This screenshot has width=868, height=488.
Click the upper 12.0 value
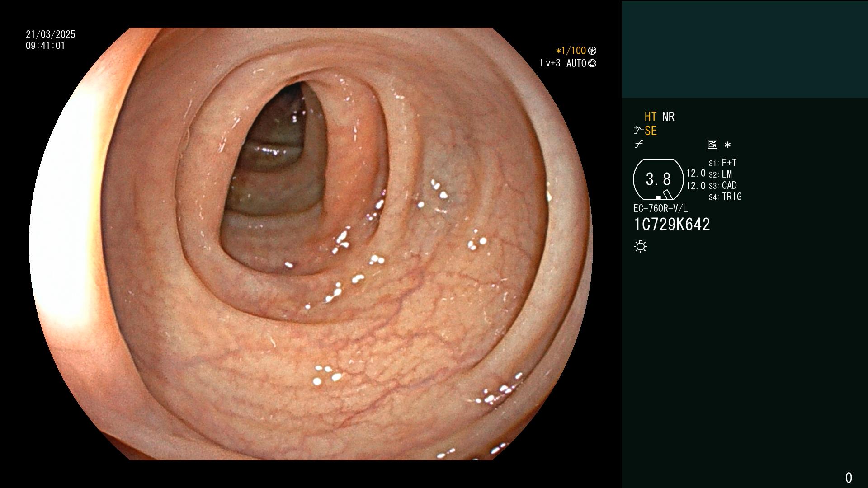click(696, 173)
